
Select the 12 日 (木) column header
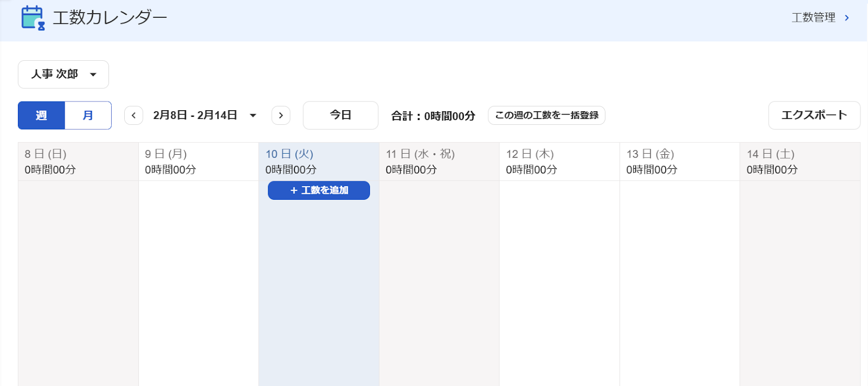click(x=559, y=162)
